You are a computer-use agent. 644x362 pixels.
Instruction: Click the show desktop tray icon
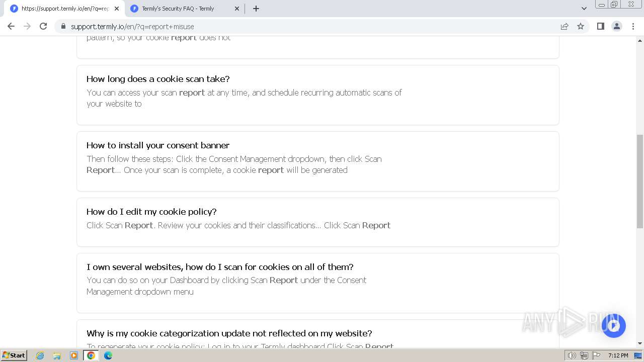638,355
